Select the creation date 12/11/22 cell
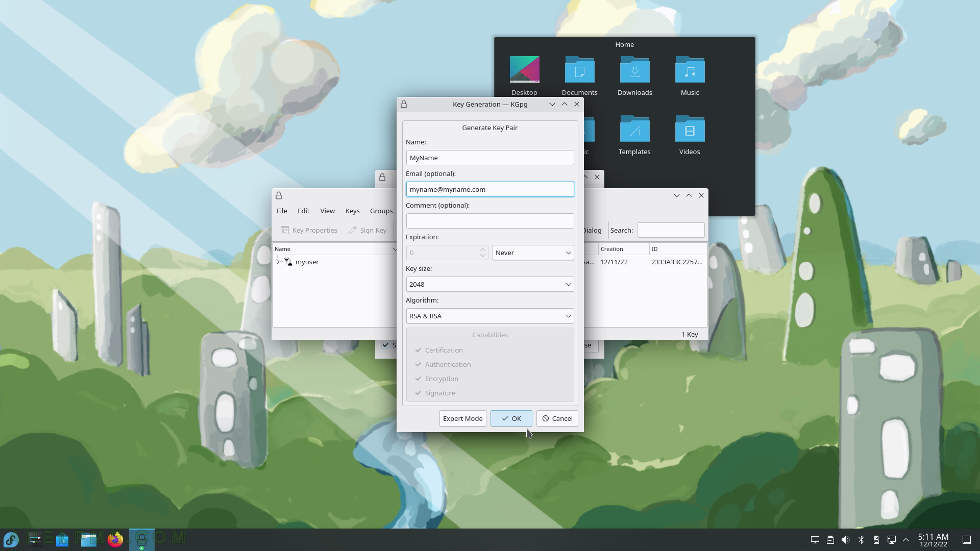This screenshot has height=551, width=980. pos(614,262)
